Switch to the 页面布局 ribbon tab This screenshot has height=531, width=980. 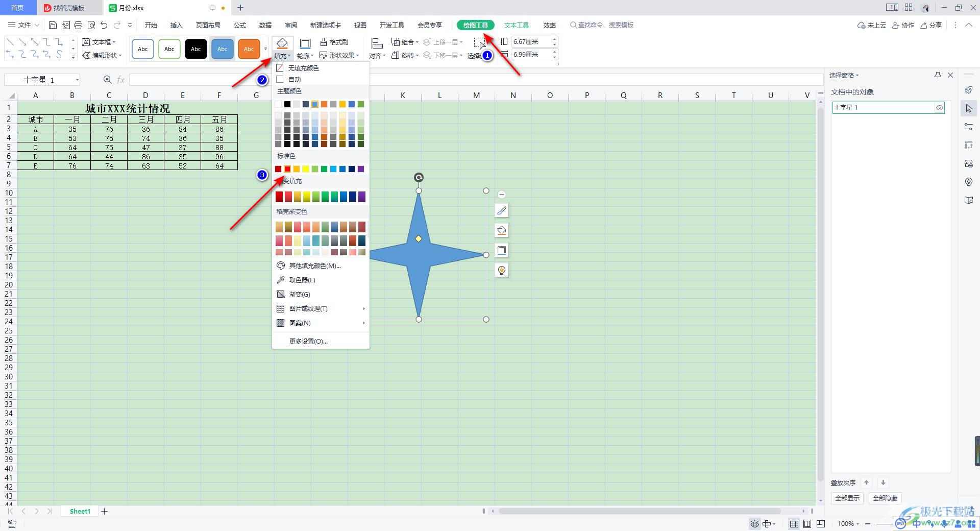pyautogui.click(x=208, y=25)
